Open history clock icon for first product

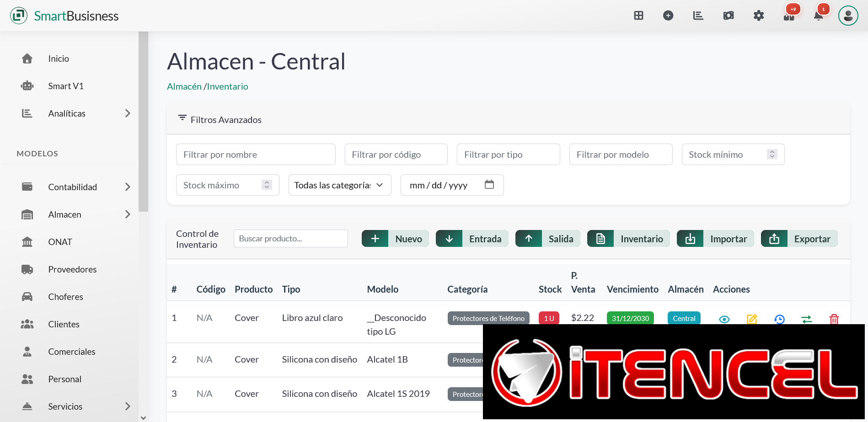(x=779, y=319)
